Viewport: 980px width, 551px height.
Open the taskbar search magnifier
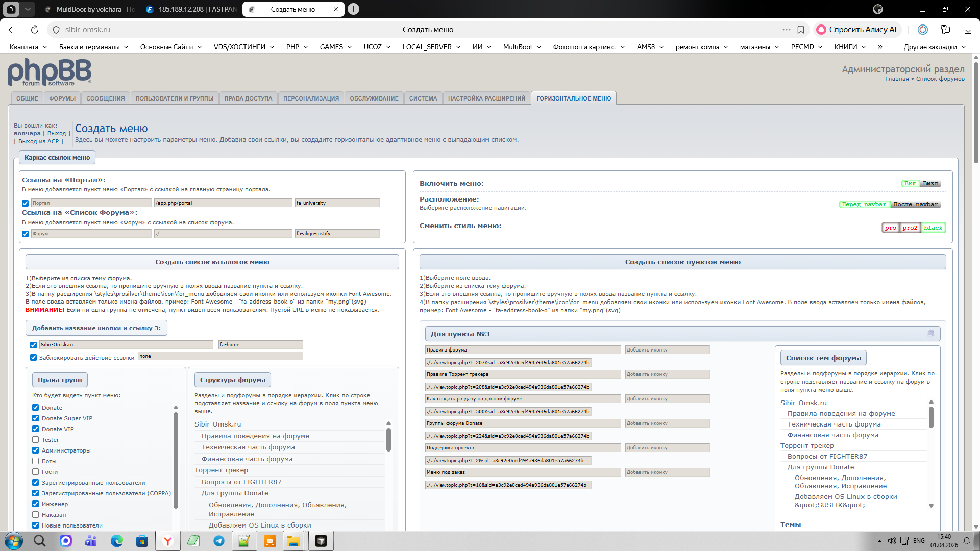(39, 541)
